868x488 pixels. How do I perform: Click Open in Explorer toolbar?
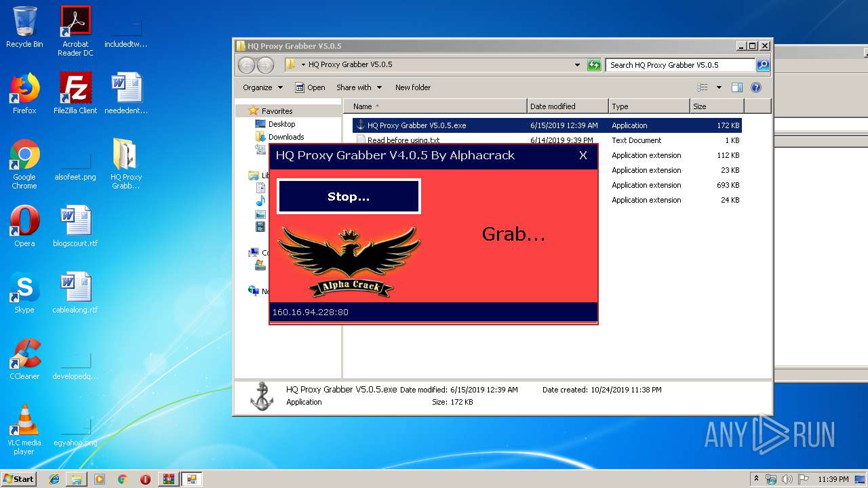[x=310, y=87]
